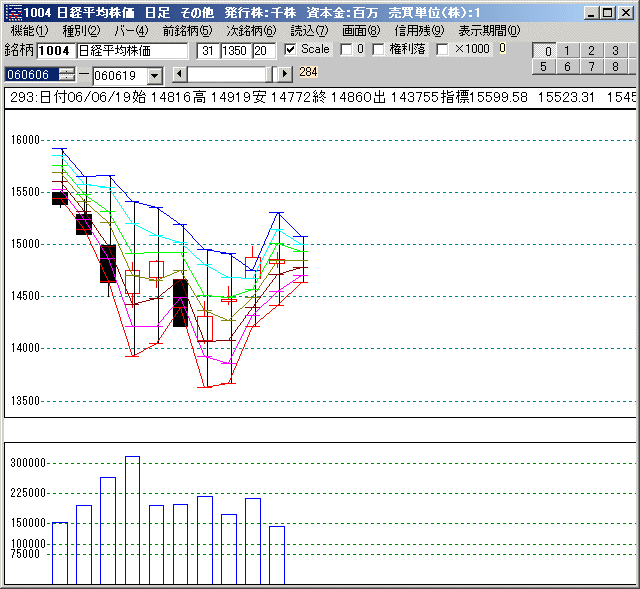Click the 13500 price axis label
640x589 pixels.
(x=25, y=401)
